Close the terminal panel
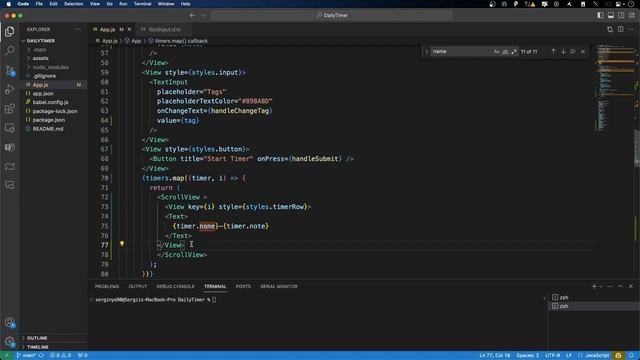Viewport: 640px width, 360px height. point(631,287)
